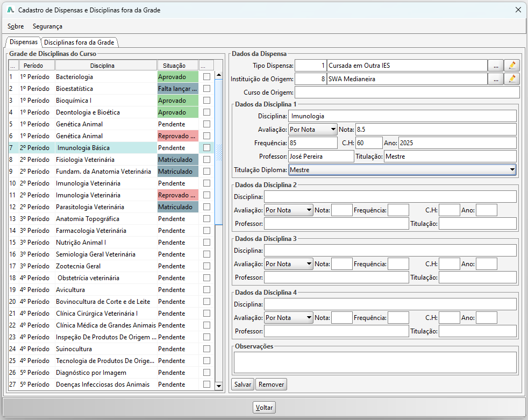
Task: Click the pencil edit icon for Tipo Dispensa
Action: click(512, 66)
